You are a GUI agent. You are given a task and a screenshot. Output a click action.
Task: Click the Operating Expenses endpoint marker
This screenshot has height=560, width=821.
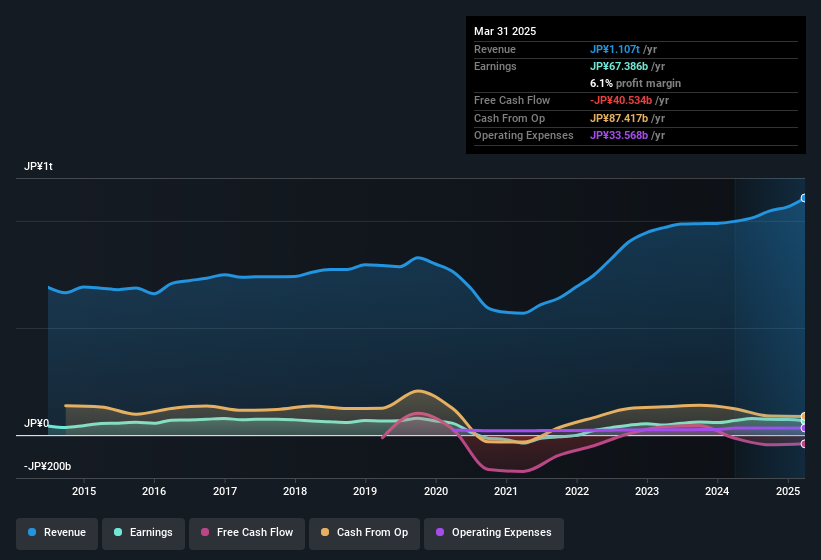pos(804,428)
